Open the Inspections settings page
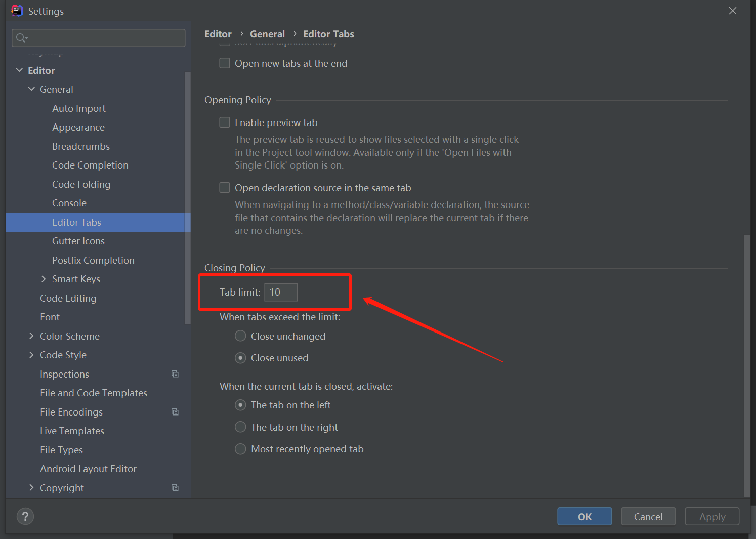756x539 pixels. (64, 374)
